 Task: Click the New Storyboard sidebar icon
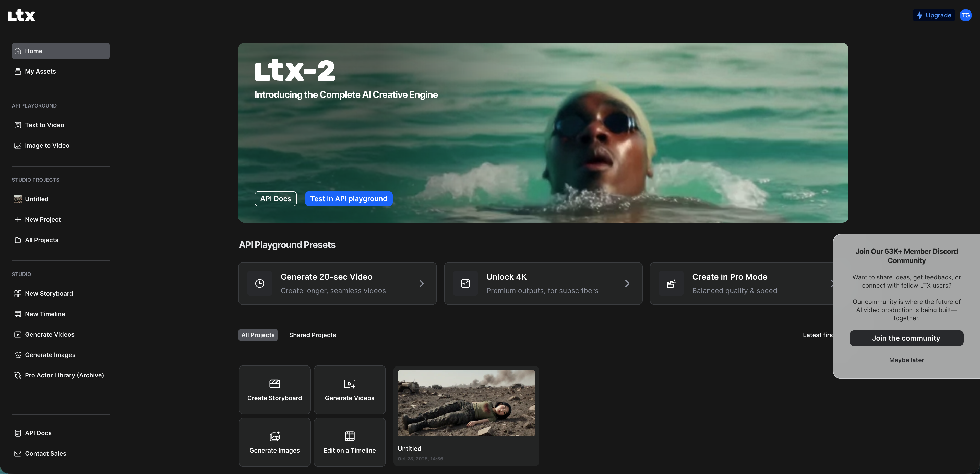click(18, 294)
